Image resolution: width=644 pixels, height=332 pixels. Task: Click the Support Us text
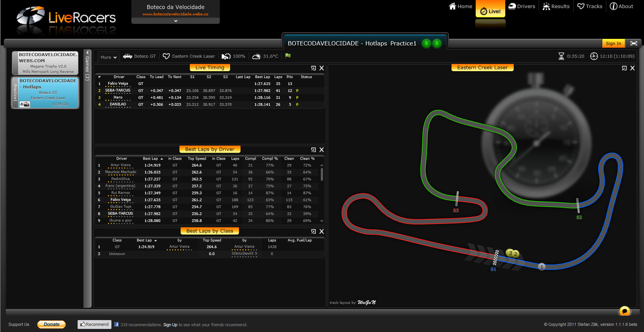click(19, 324)
